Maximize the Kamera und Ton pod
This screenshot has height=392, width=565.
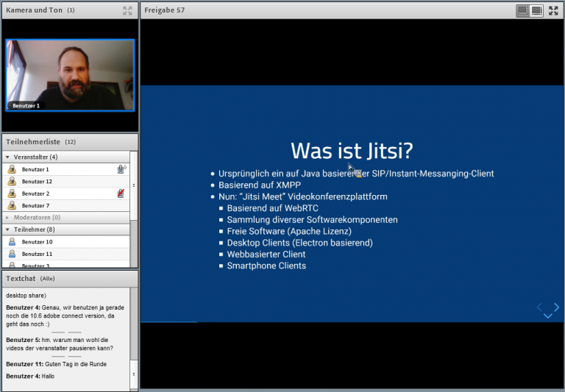(x=127, y=10)
